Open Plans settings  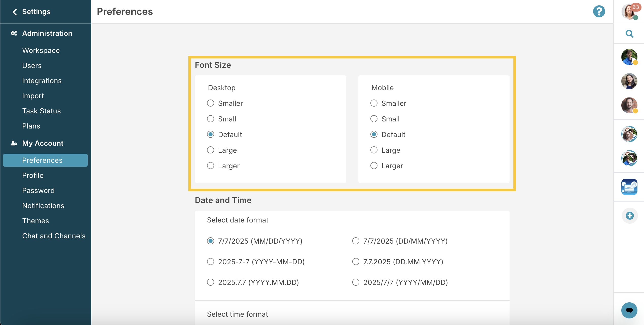click(31, 126)
